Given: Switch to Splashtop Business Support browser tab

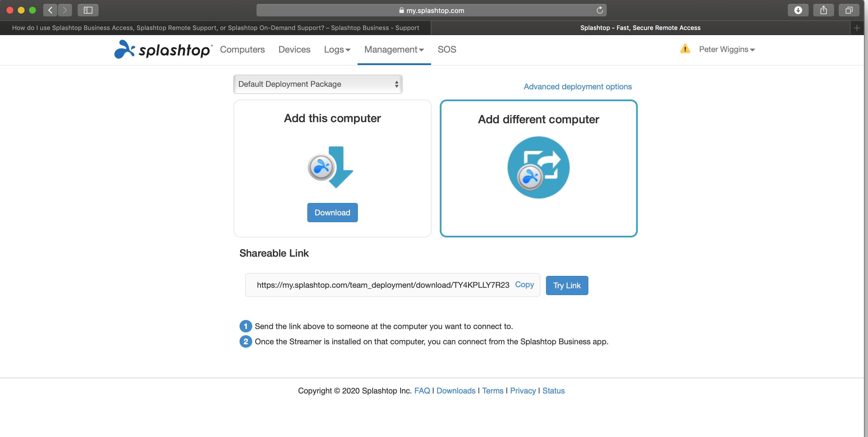Looking at the screenshot, I should 216,28.
